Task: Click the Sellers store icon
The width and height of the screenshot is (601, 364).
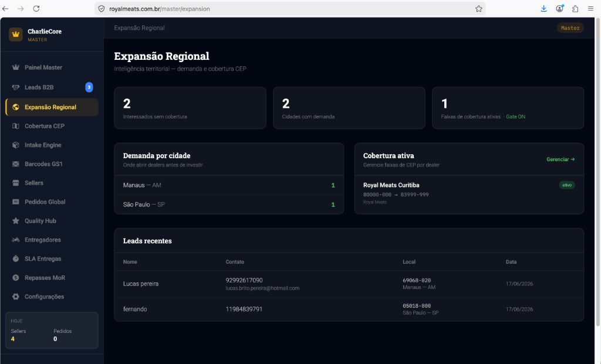Action: pyautogui.click(x=16, y=183)
